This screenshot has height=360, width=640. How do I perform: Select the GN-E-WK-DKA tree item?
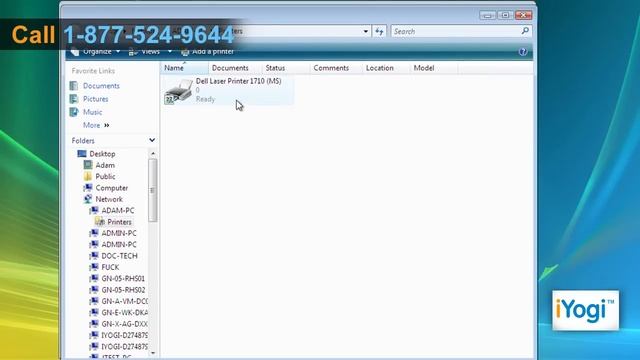point(124,313)
